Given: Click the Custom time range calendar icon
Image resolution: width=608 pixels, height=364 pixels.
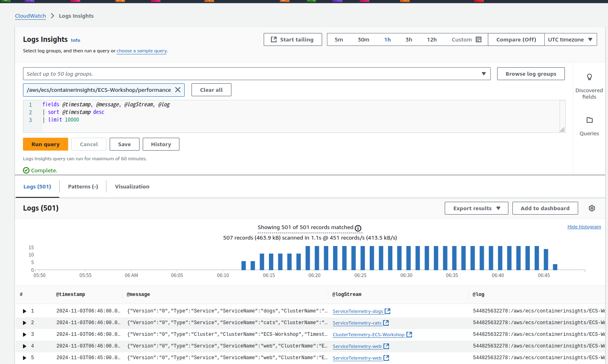Looking at the screenshot, I should [x=479, y=39].
